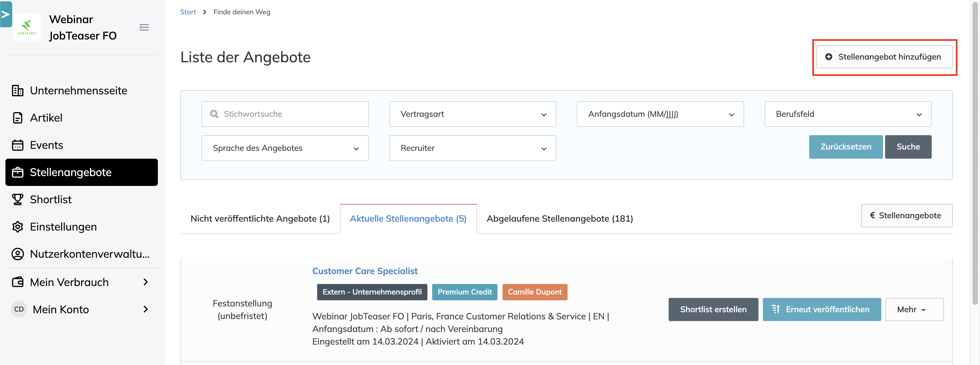This screenshot has width=980, height=365.
Task: Switch to Abgelaufene Stellenangebote tab
Action: point(559,219)
